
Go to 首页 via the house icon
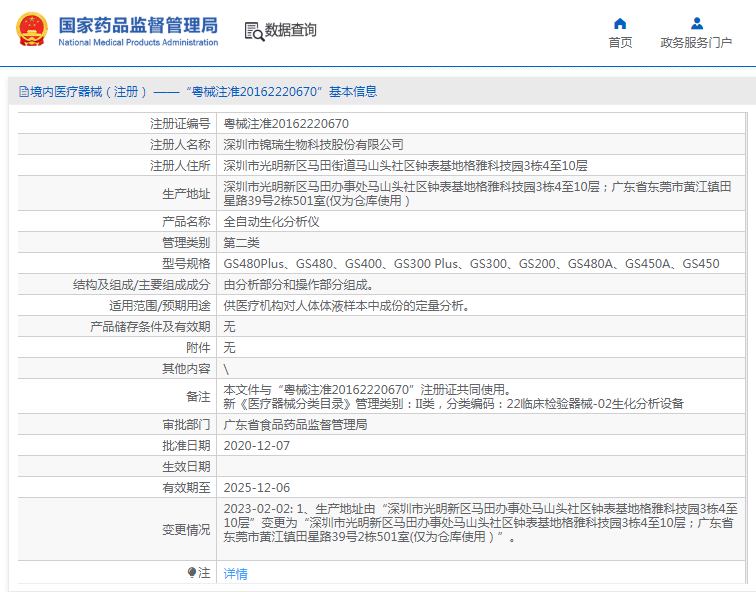(x=620, y=24)
